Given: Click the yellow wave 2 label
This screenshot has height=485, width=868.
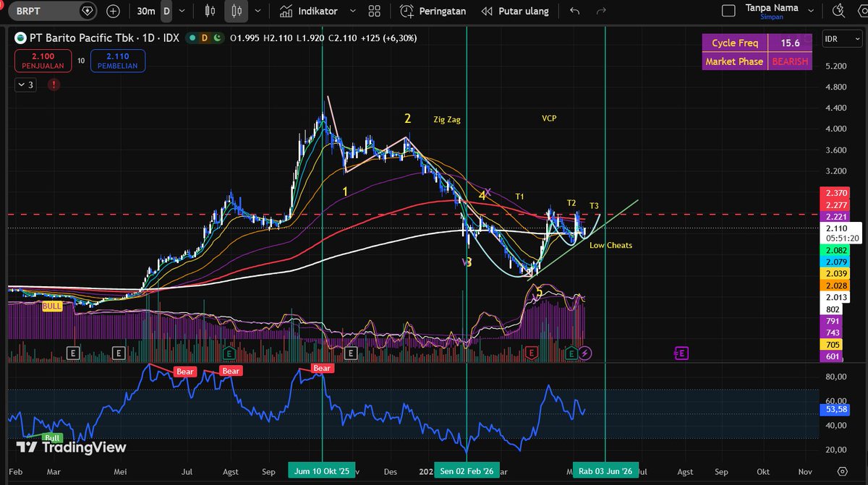Looking at the screenshot, I should click(x=408, y=119).
